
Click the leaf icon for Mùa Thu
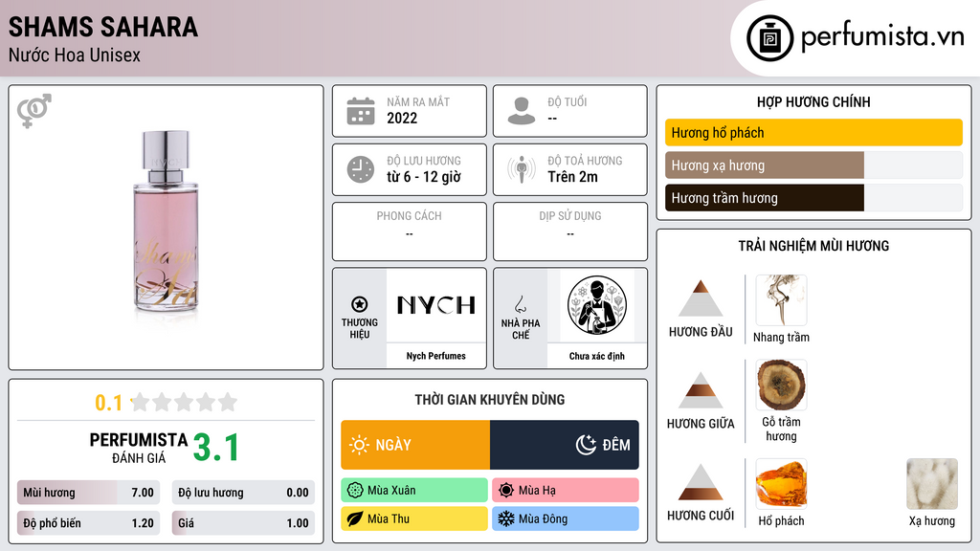[x=355, y=518]
